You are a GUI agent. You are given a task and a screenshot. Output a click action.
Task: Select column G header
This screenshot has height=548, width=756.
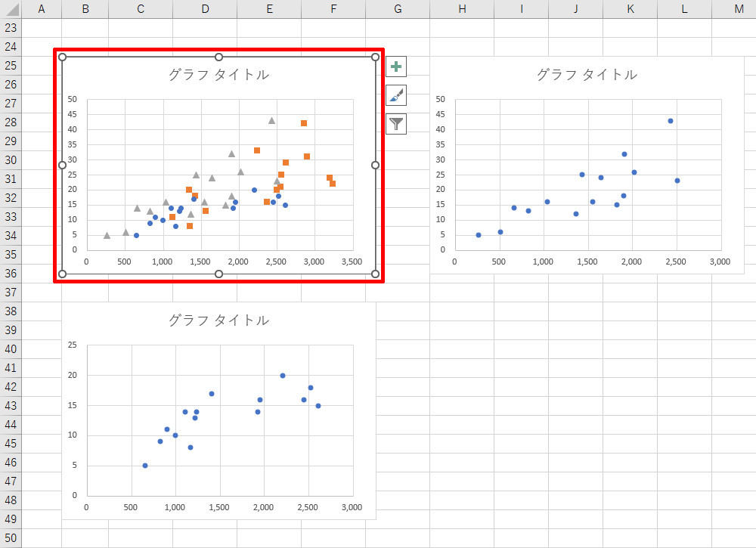point(398,8)
